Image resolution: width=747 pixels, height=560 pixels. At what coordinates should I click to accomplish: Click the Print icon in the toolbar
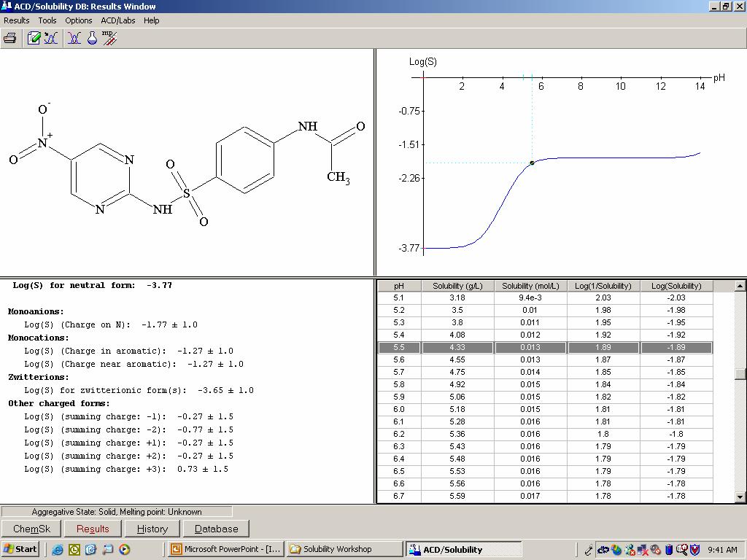[10, 38]
